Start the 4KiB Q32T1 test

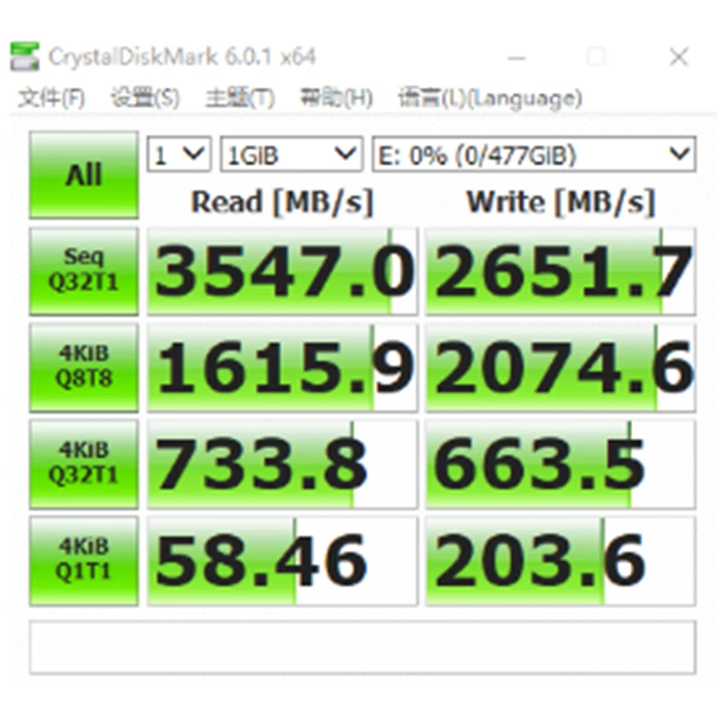(84, 464)
